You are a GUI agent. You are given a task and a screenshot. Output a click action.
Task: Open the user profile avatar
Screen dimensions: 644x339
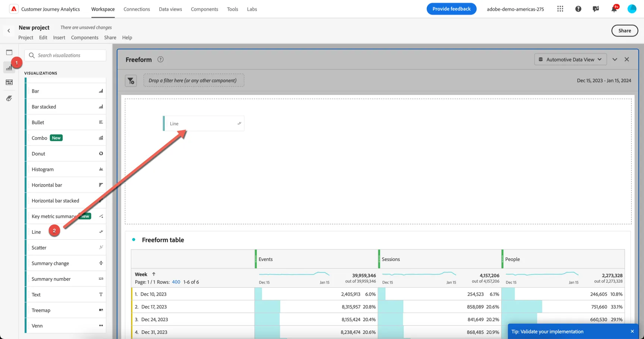click(x=632, y=9)
